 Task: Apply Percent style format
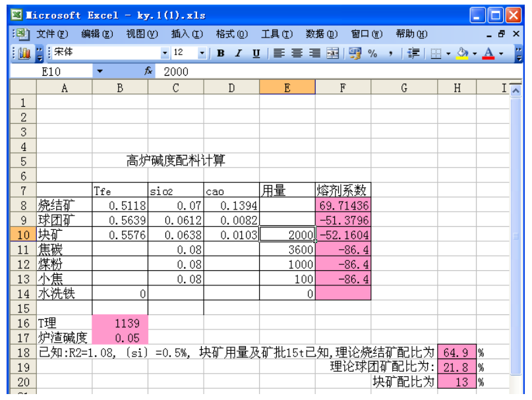tap(372, 53)
